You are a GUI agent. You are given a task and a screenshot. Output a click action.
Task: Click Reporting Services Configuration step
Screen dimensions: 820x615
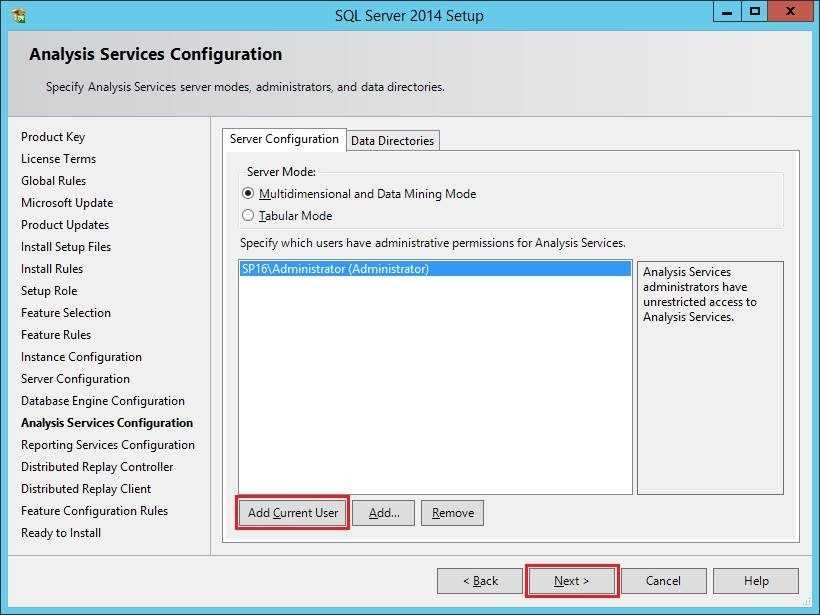point(108,445)
